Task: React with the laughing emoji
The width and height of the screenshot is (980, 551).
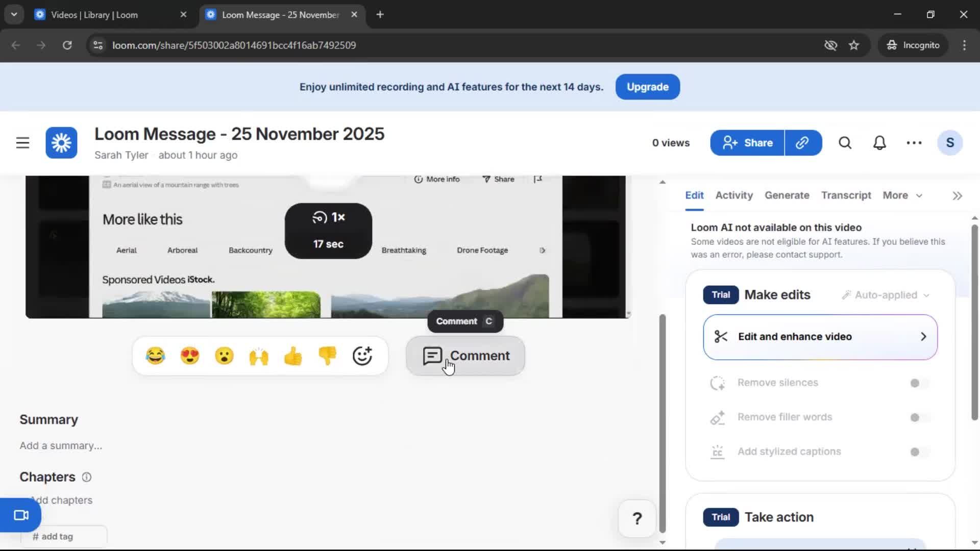Action: (x=156, y=356)
